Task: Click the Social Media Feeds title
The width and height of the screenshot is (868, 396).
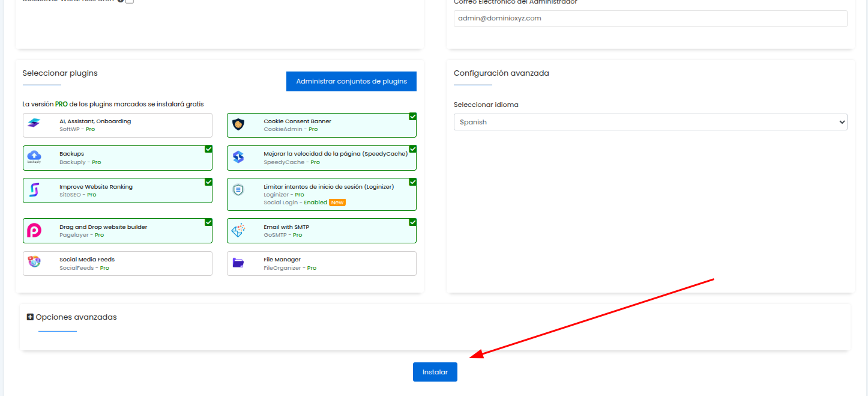Action: pyautogui.click(x=87, y=260)
